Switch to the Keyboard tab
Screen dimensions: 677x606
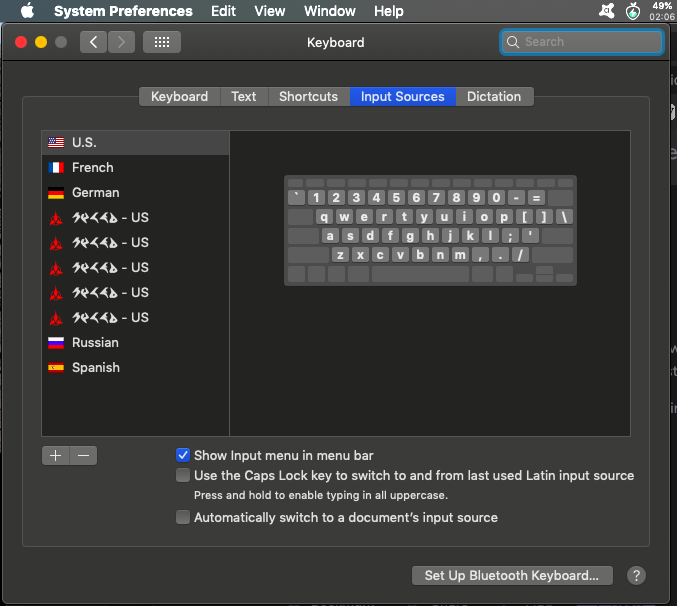pos(180,96)
